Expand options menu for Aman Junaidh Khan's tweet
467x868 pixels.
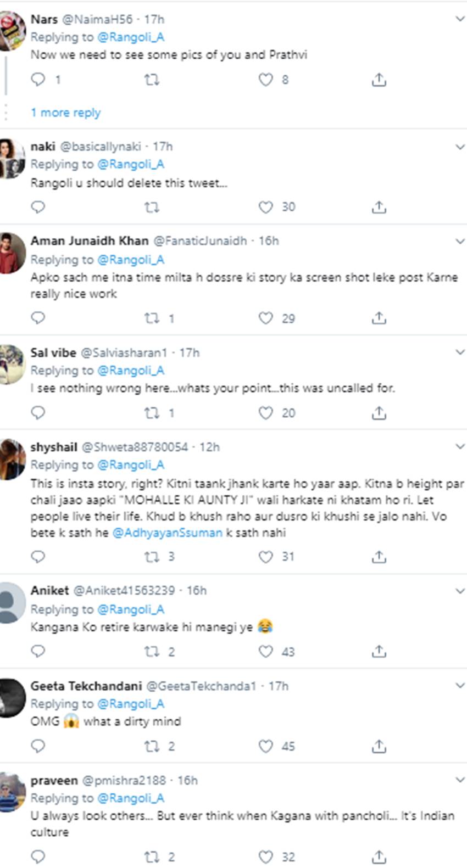point(460,241)
